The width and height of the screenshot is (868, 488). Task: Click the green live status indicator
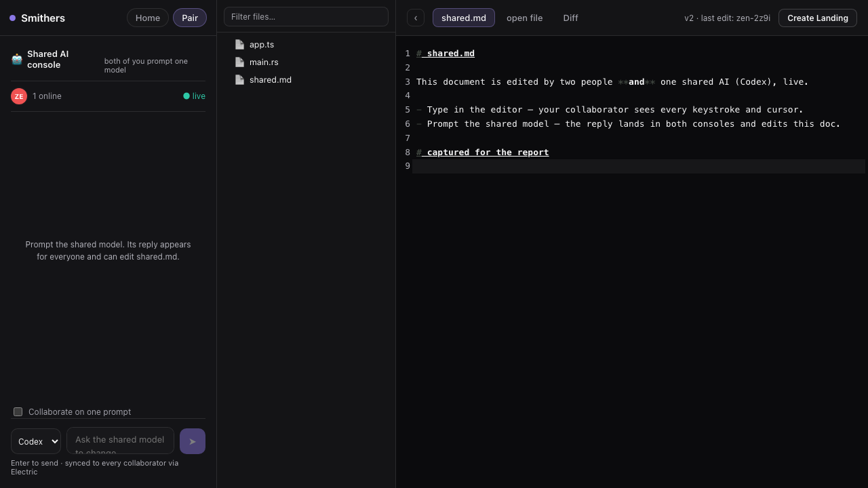point(194,96)
